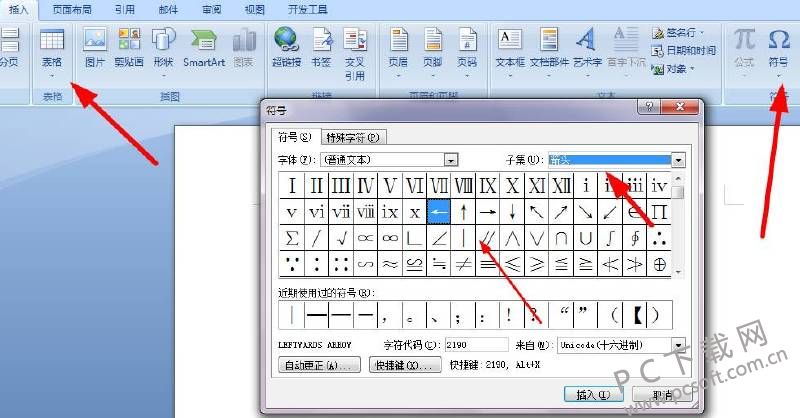Open the 形状 (Shapes) gallery

163,48
